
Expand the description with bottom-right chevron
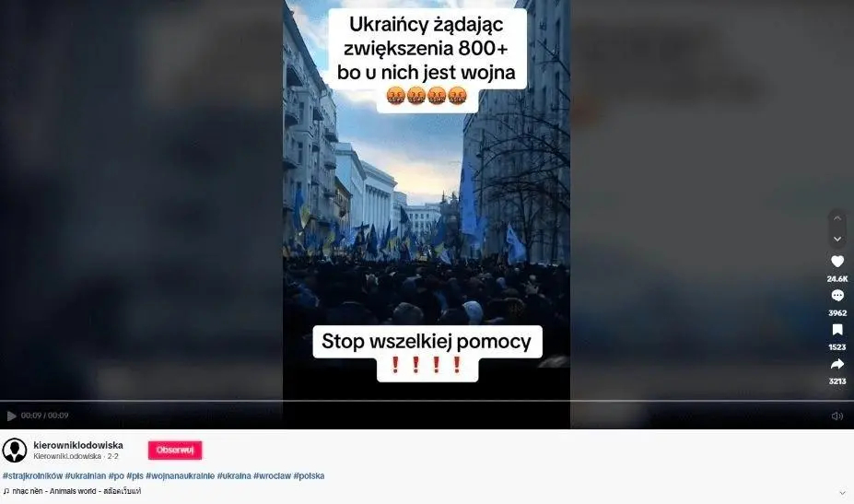[x=843, y=493]
